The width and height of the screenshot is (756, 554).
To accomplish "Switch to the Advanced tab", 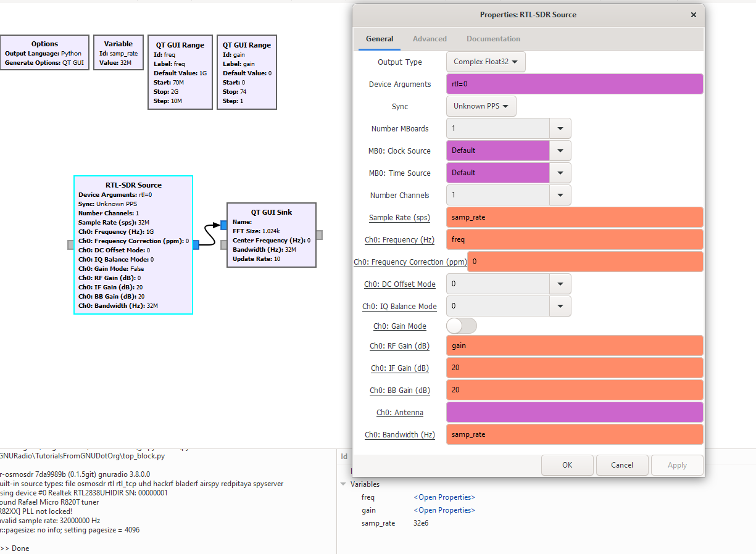I will 430,39.
